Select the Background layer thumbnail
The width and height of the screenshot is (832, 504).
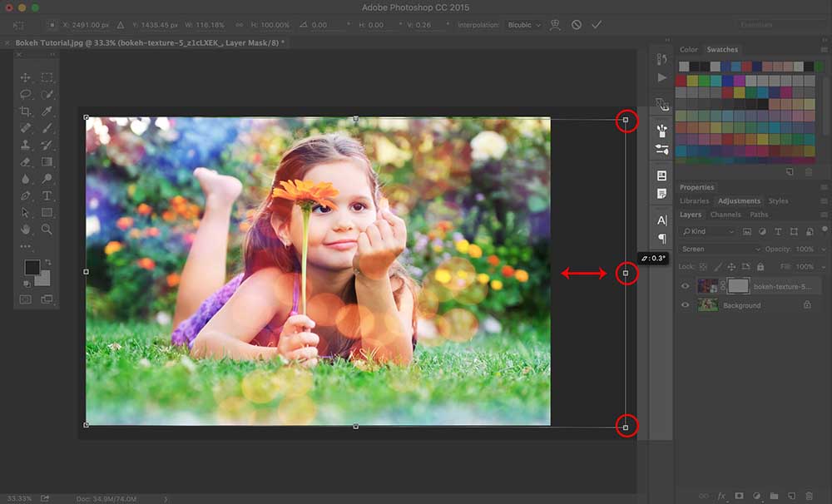click(x=707, y=305)
